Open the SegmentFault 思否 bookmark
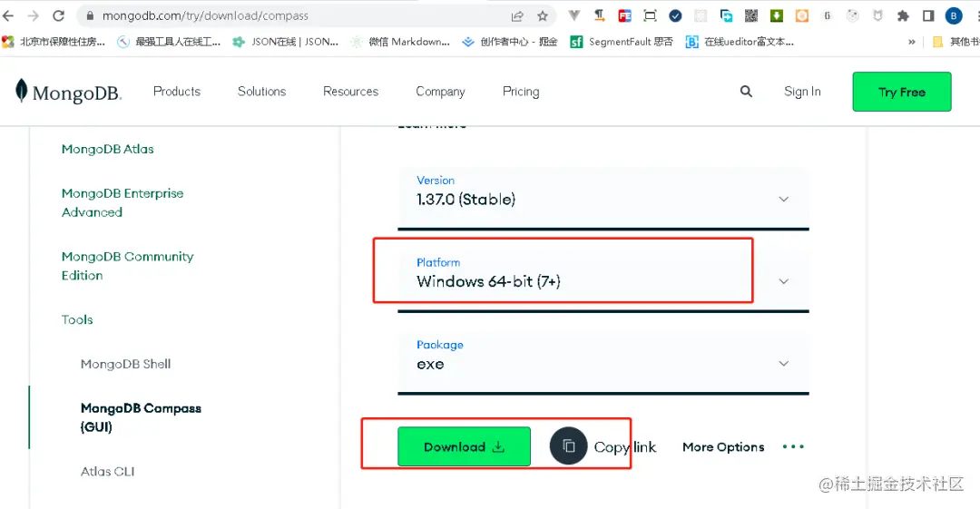This screenshot has height=509, width=980. 622,42
